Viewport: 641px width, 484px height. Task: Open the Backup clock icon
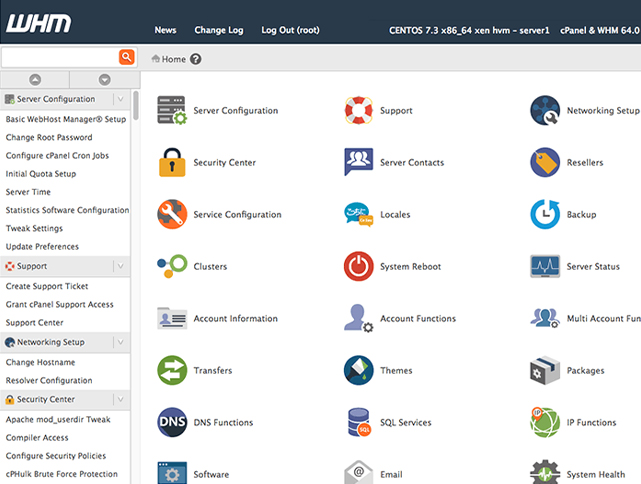click(x=545, y=214)
